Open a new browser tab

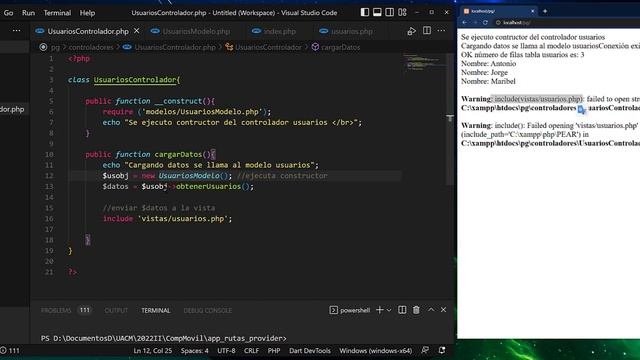tap(545, 11)
